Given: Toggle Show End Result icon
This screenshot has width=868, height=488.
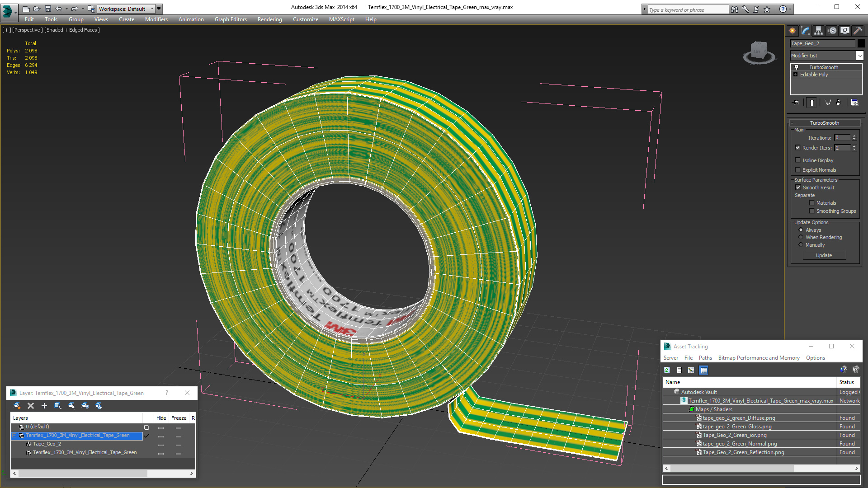Looking at the screenshot, I should [x=812, y=103].
